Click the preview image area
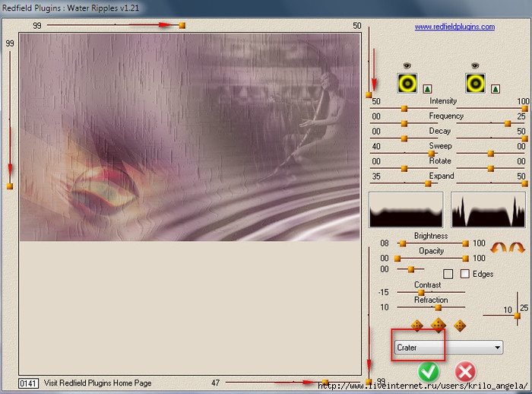 click(190, 137)
